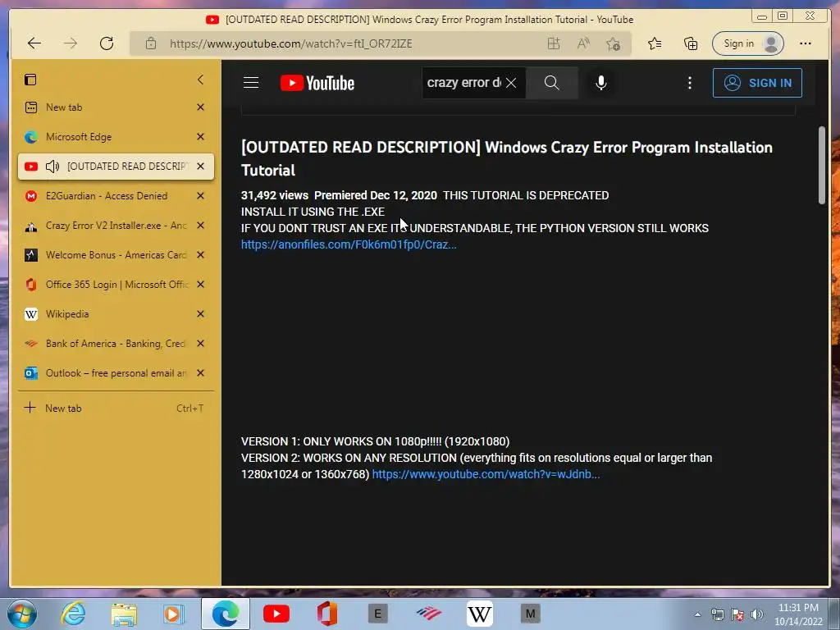Viewport: 840px width, 630px height.
Task: Close the Outlook tab
Action: [x=200, y=373]
